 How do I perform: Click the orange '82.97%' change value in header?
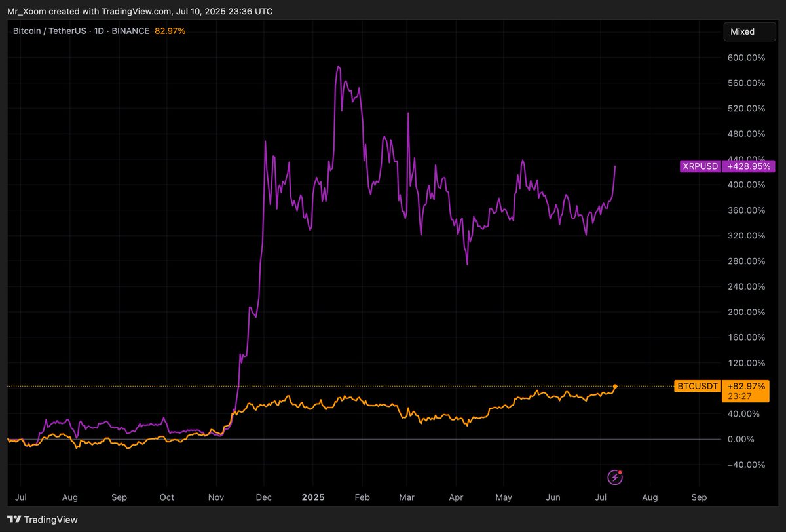pos(169,30)
